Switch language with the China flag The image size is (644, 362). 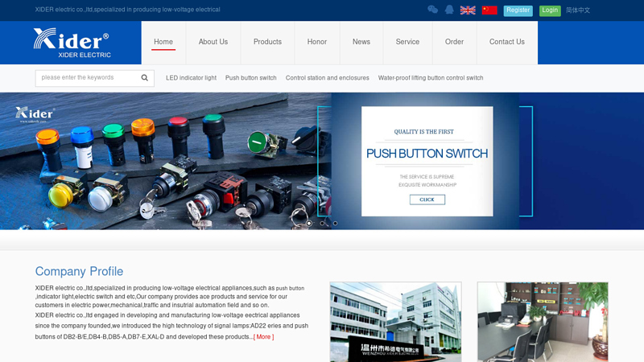(x=489, y=10)
